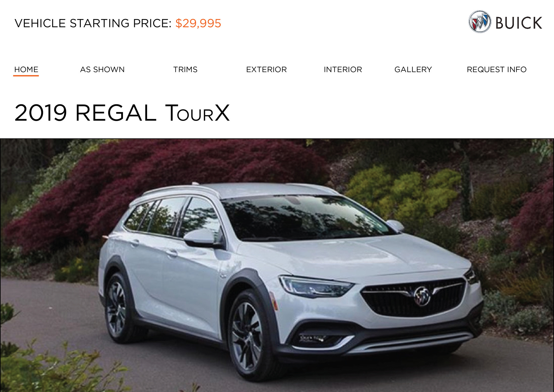
Task: Click the $29,995 starting price
Action: [x=198, y=23]
